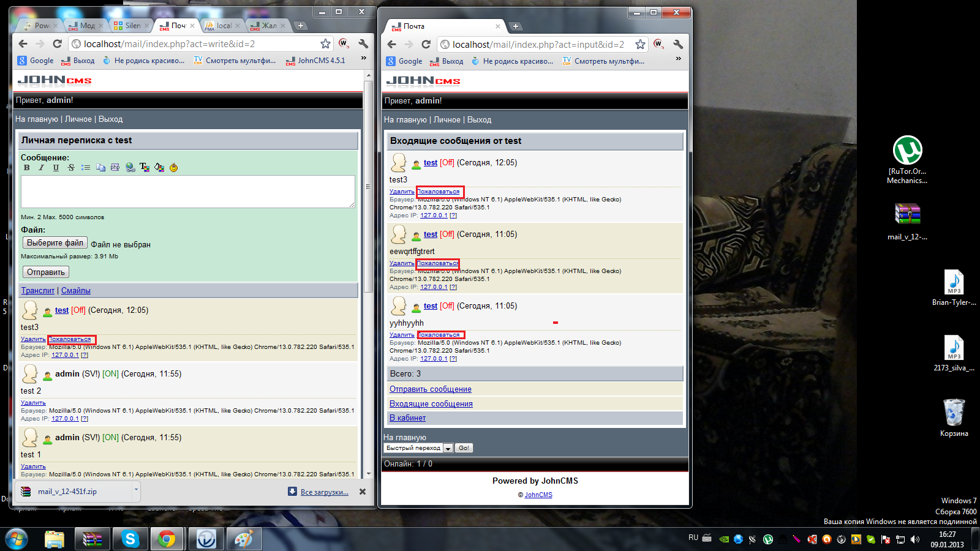The height and width of the screenshot is (551, 980).
Task: Follow the В кабинет link
Action: 407,418
